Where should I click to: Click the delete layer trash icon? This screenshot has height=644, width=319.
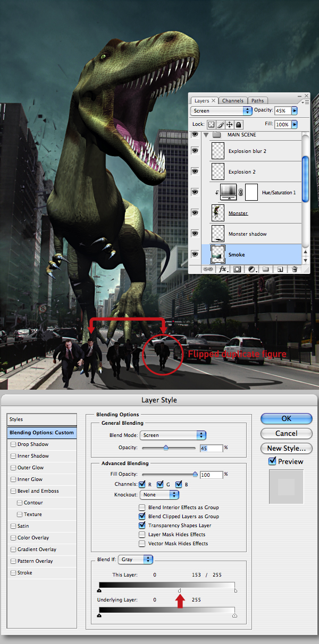pos(293,269)
